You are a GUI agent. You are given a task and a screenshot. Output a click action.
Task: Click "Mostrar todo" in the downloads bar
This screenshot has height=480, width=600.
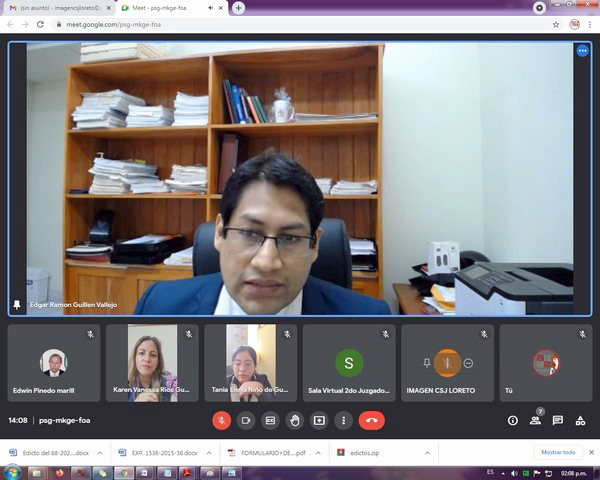click(558, 452)
